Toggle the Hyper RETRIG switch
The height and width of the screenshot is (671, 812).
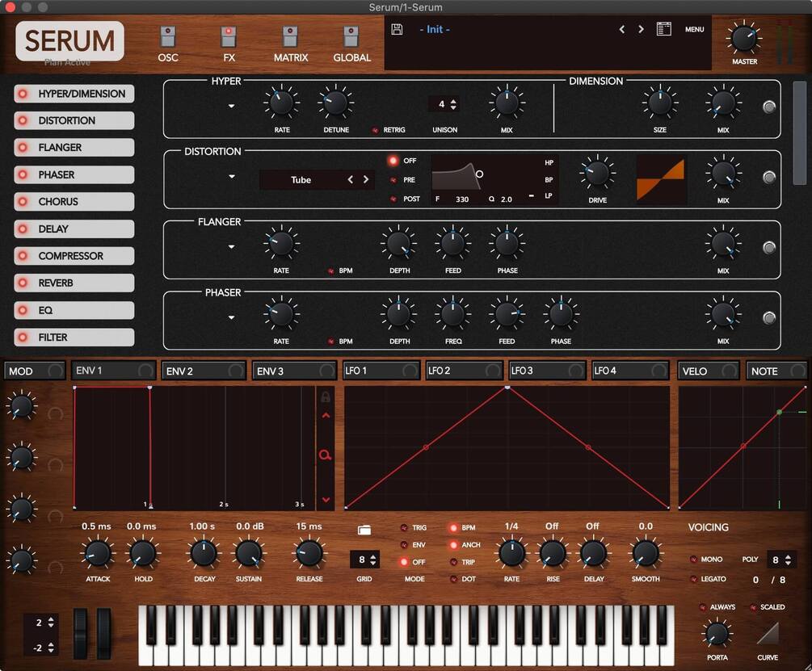coord(375,130)
